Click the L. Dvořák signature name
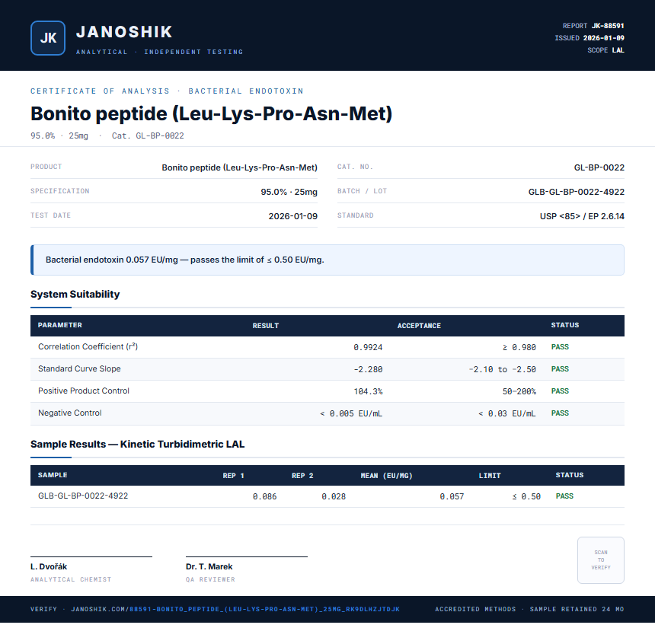The width and height of the screenshot is (655, 644). 49,567
